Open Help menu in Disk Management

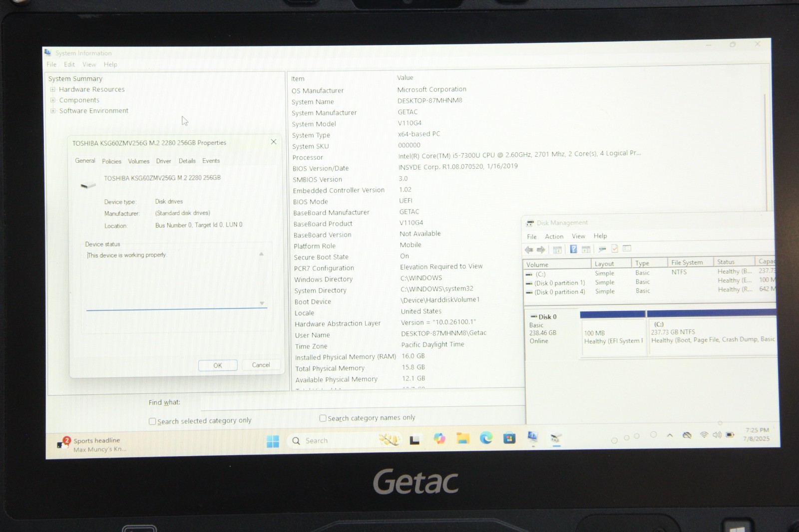click(x=600, y=236)
